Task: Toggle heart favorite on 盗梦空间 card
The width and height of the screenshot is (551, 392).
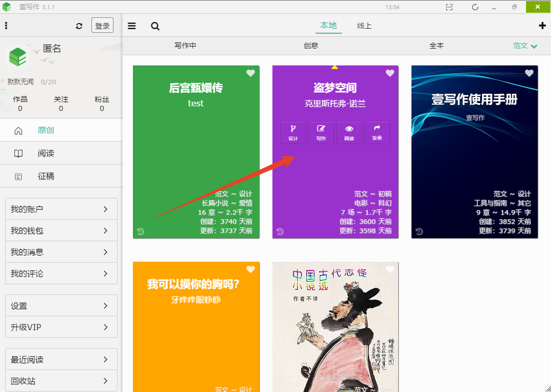Action: (390, 73)
